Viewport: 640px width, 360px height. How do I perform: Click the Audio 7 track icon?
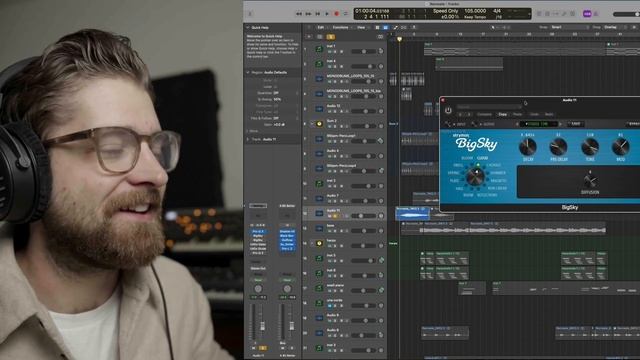click(x=319, y=198)
